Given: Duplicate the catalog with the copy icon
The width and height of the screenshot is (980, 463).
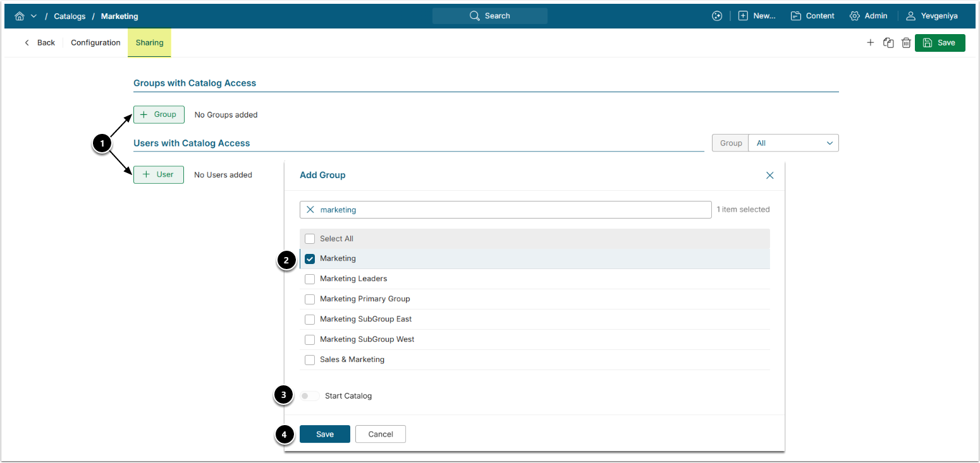Looking at the screenshot, I should [888, 43].
